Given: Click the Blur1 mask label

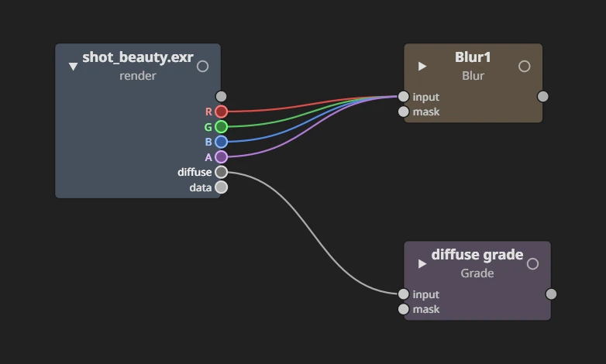Looking at the screenshot, I should pyautogui.click(x=426, y=112).
